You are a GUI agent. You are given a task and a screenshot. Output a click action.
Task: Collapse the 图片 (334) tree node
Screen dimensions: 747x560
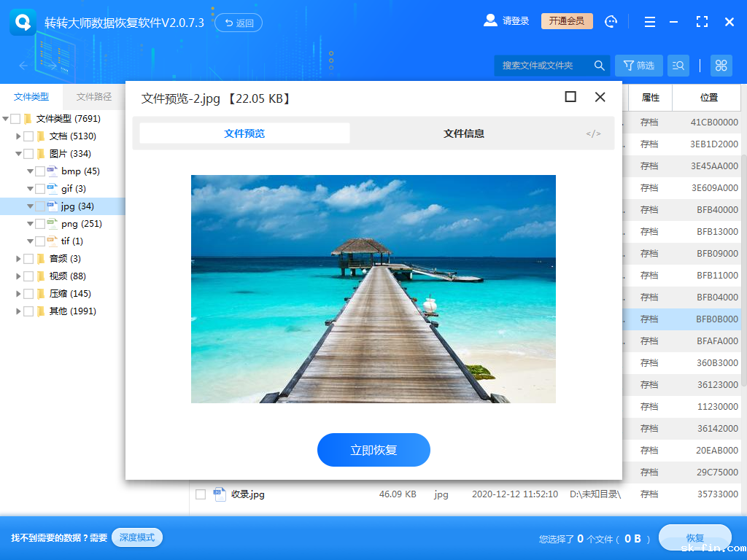[18, 153]
